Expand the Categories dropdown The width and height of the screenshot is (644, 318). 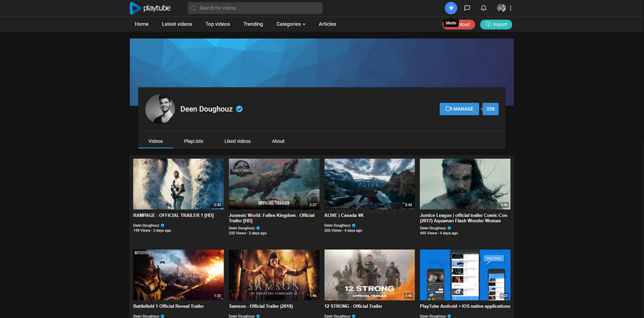click(291, 24)
